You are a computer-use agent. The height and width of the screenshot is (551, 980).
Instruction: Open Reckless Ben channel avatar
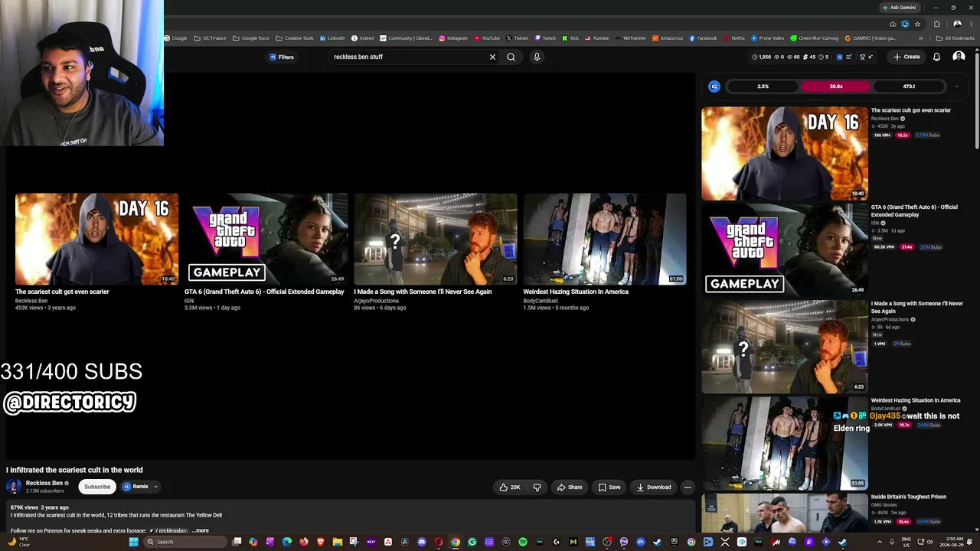coord(14,487)
